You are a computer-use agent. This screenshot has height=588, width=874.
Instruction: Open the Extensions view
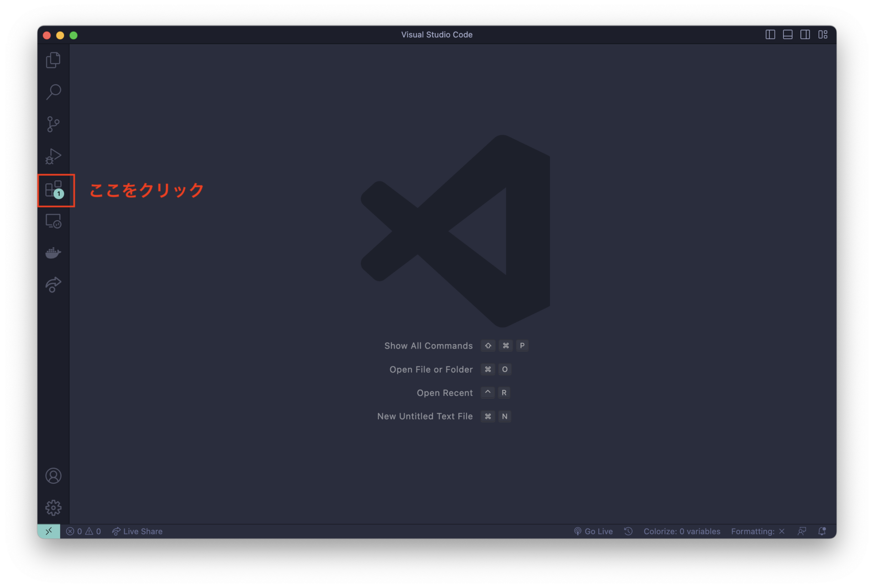[54, 189]
